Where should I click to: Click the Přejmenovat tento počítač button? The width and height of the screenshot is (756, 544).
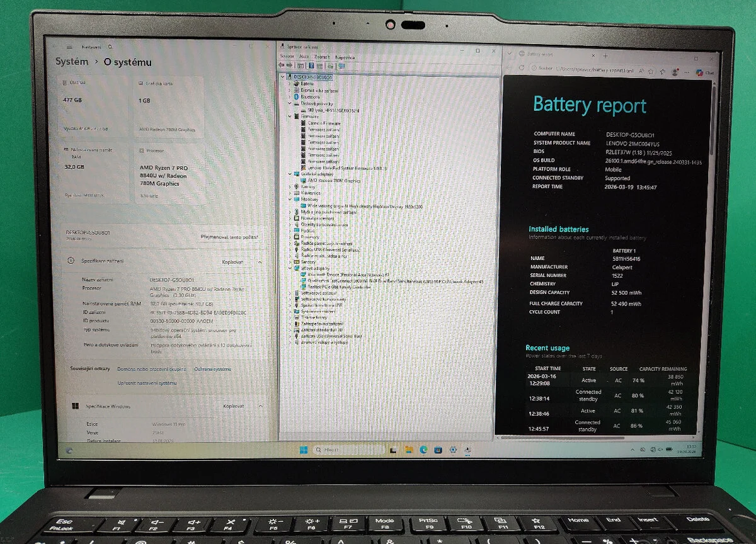(229, 237)
